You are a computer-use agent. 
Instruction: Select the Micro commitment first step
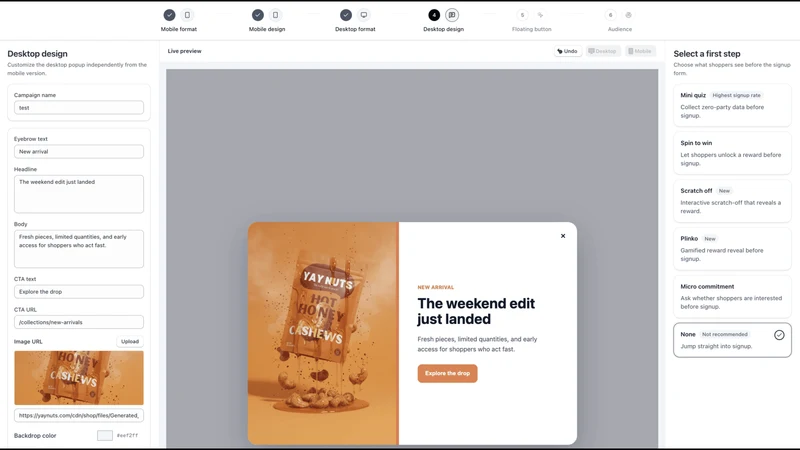(732, 296)
